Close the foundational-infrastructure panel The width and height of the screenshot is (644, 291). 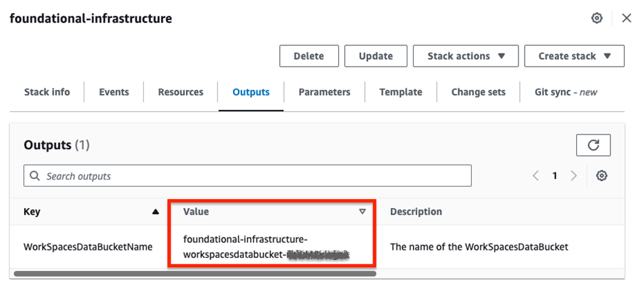coord(626,19)
